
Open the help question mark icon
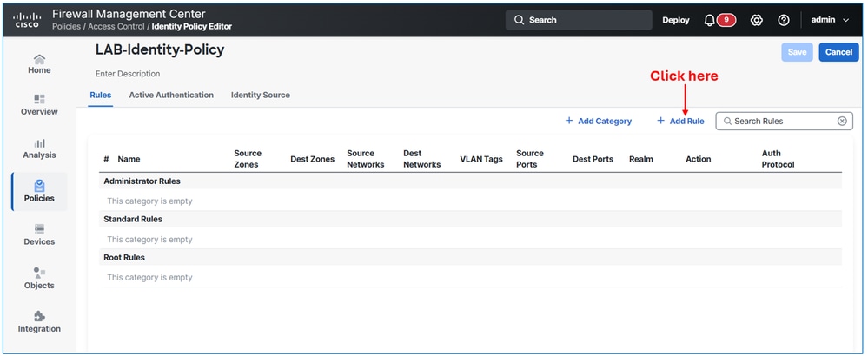(x=784, y=20)
